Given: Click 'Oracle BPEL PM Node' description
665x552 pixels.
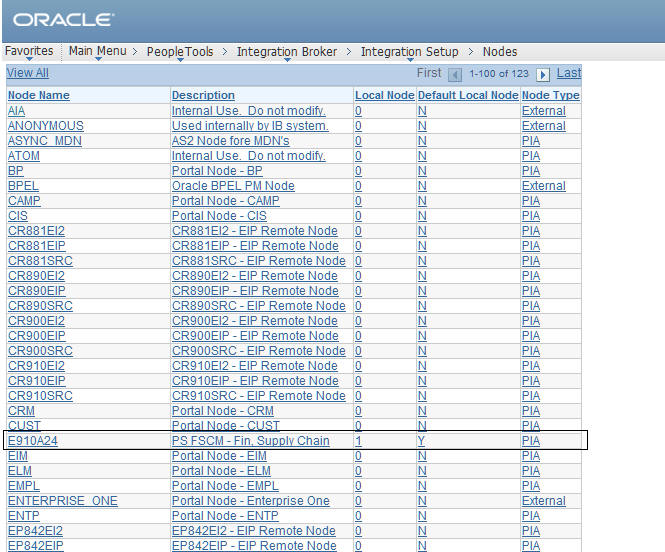Looking at the screenshot, I should pos(233,186).
